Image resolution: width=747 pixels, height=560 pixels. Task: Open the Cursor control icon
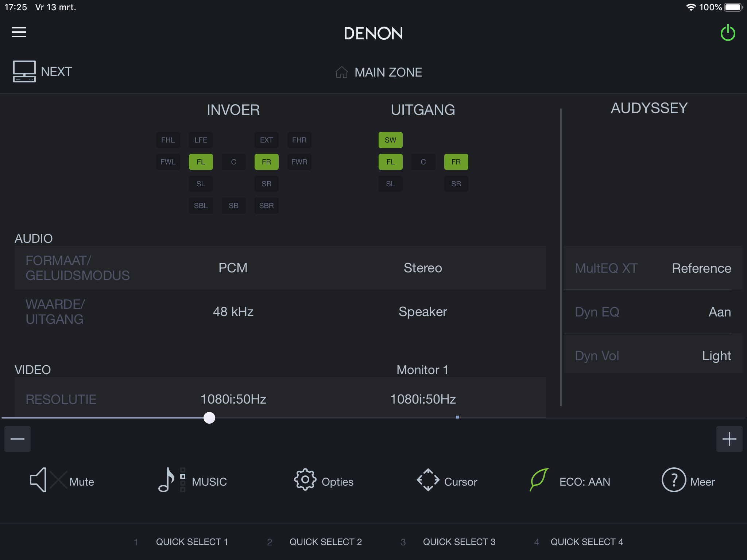[428, 480]
